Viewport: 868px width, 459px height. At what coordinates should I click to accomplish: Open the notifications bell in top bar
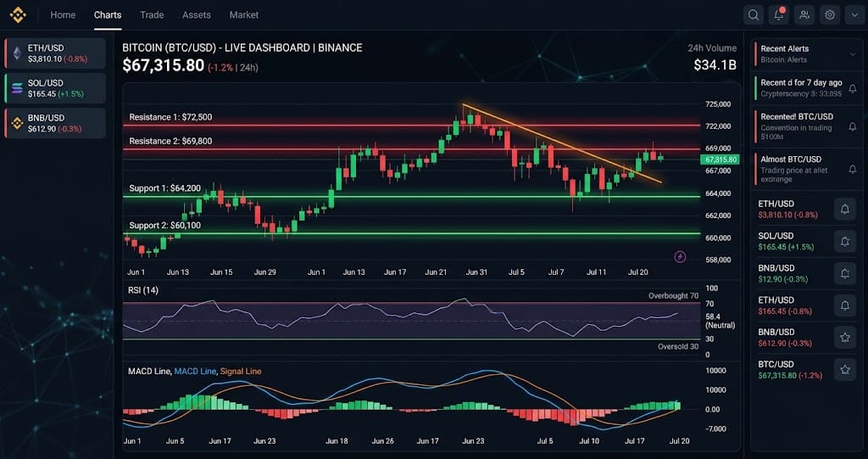click(x=779, y=15)
